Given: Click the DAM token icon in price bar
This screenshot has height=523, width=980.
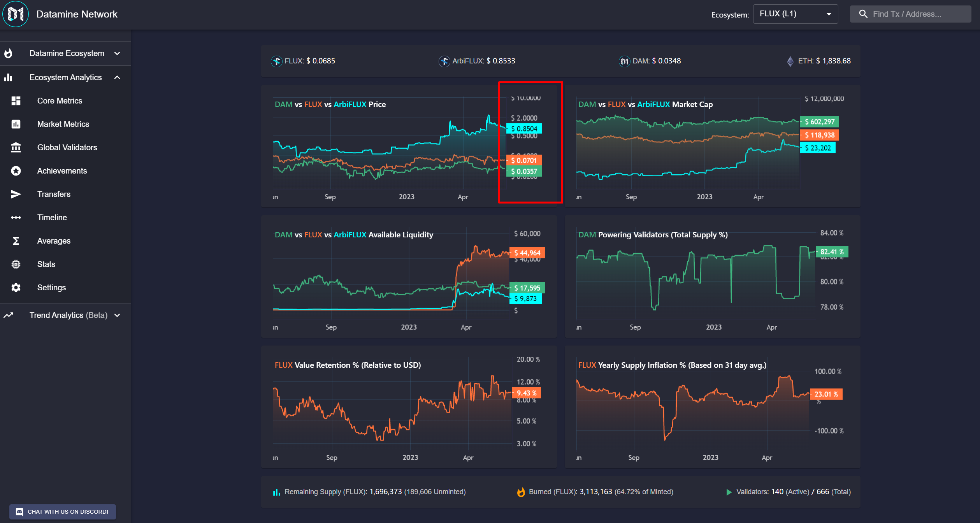Looking at the screenshot, I should 624,61.
